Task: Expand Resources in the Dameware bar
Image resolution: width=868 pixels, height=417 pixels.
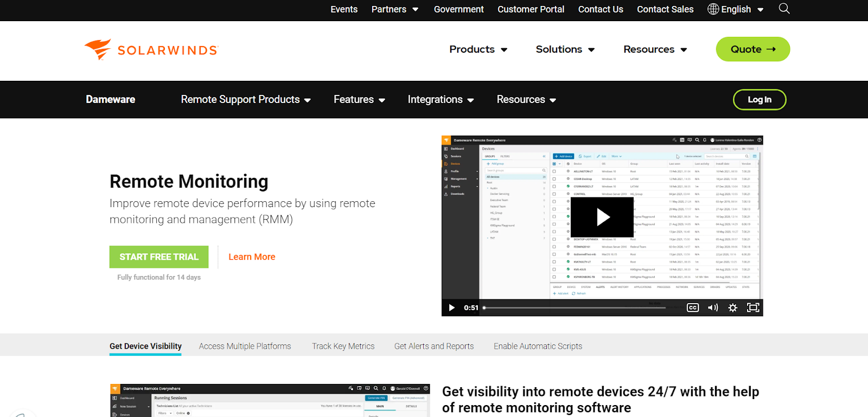Action: tap(526, 100)
